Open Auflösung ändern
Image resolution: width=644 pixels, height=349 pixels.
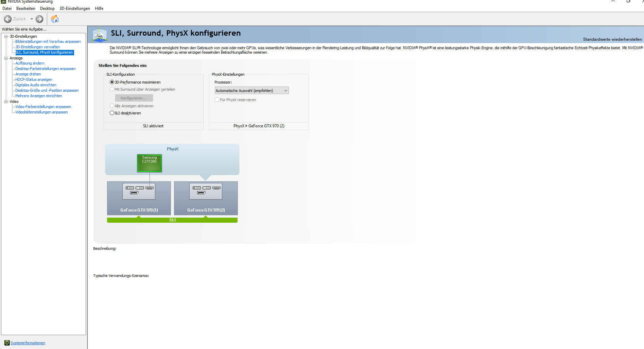click(x=30, y=63)
